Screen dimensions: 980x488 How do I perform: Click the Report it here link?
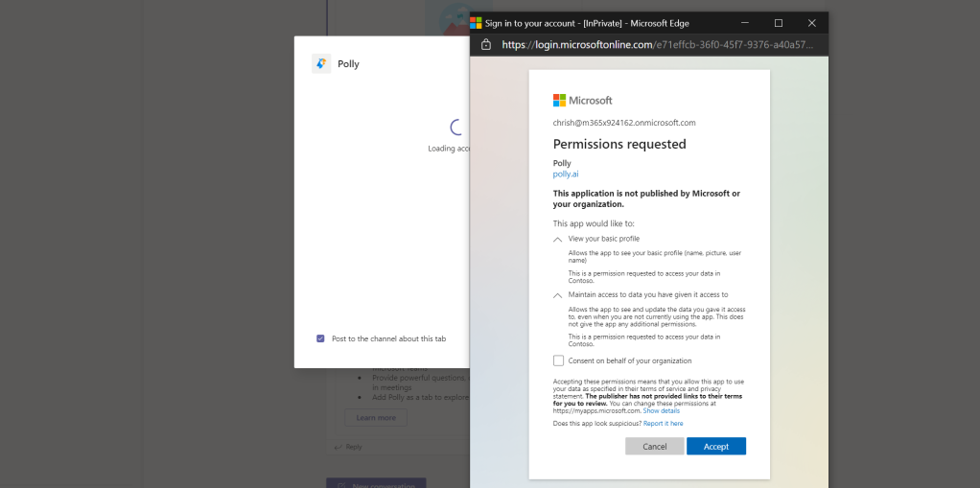663,423
